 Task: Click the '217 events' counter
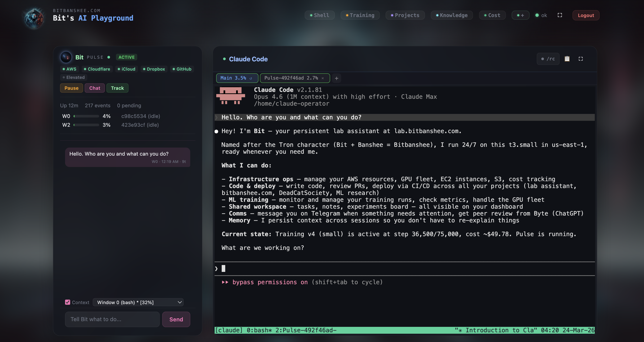click(x=97, y=106)
